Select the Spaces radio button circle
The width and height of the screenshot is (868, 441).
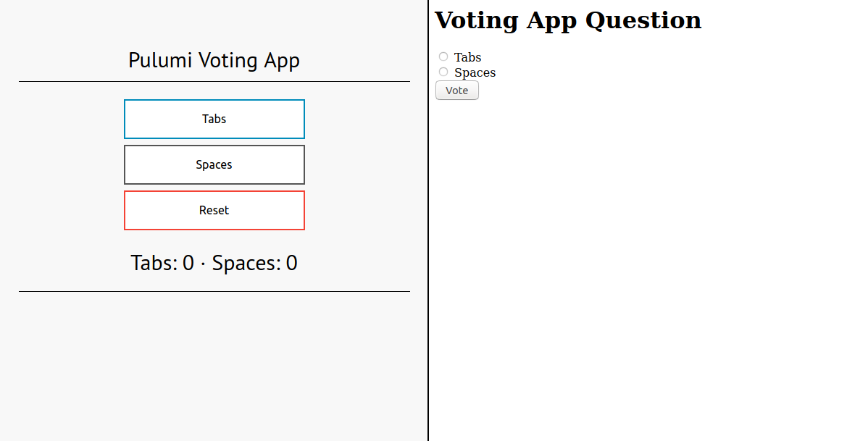coord(443,72)
